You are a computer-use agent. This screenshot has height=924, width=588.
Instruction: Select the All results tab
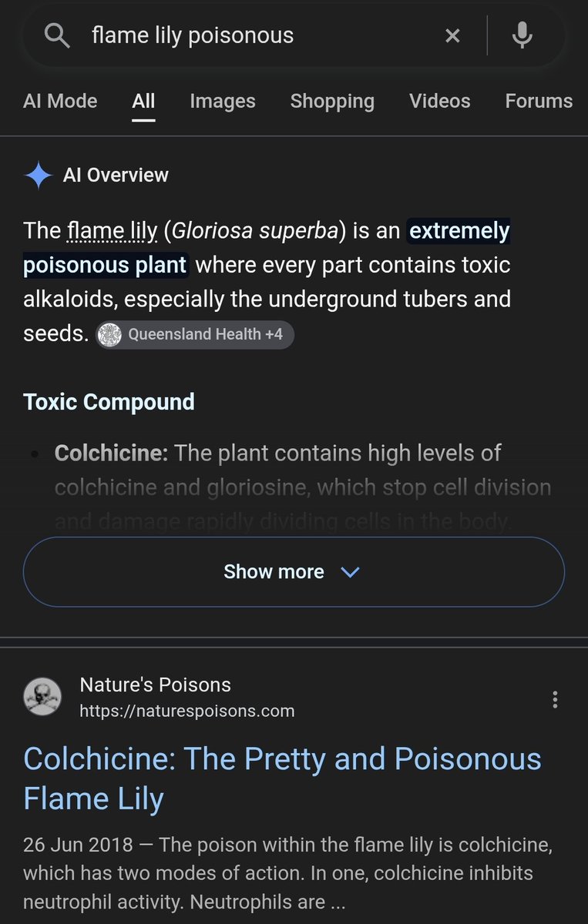143,101
